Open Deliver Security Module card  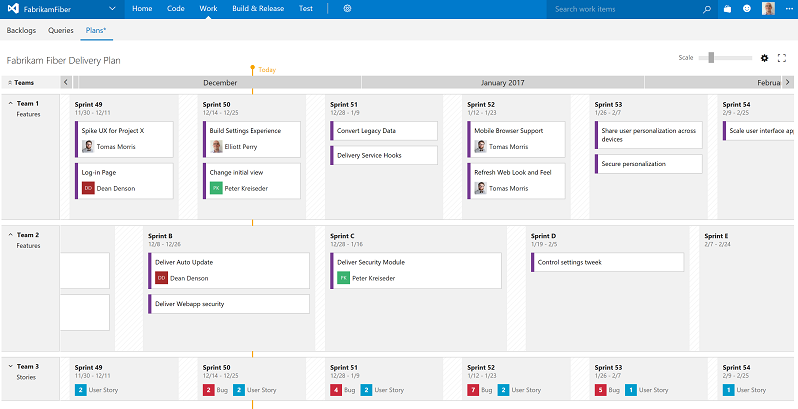click(x=416, y=271)
